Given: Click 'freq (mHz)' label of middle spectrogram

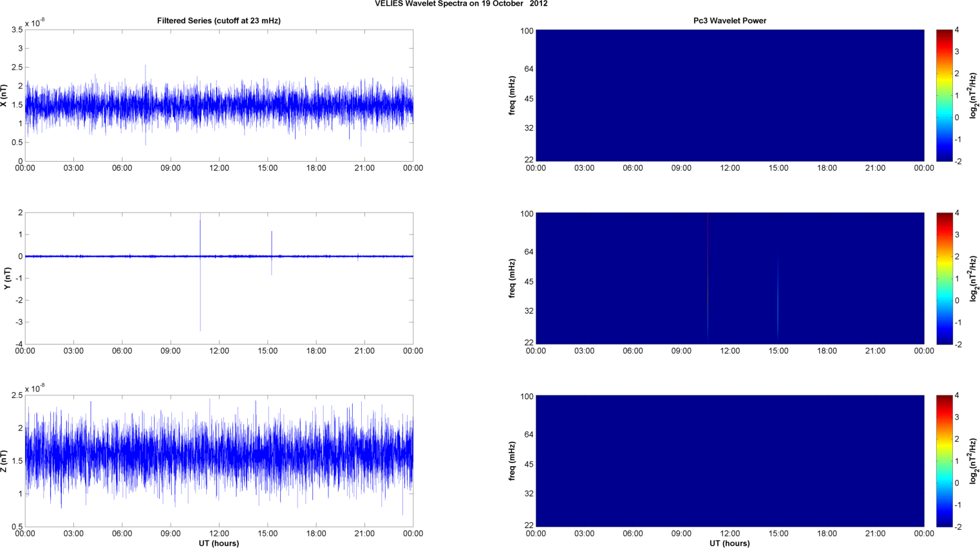Looking at the screenshot, I should pos(513,278).
